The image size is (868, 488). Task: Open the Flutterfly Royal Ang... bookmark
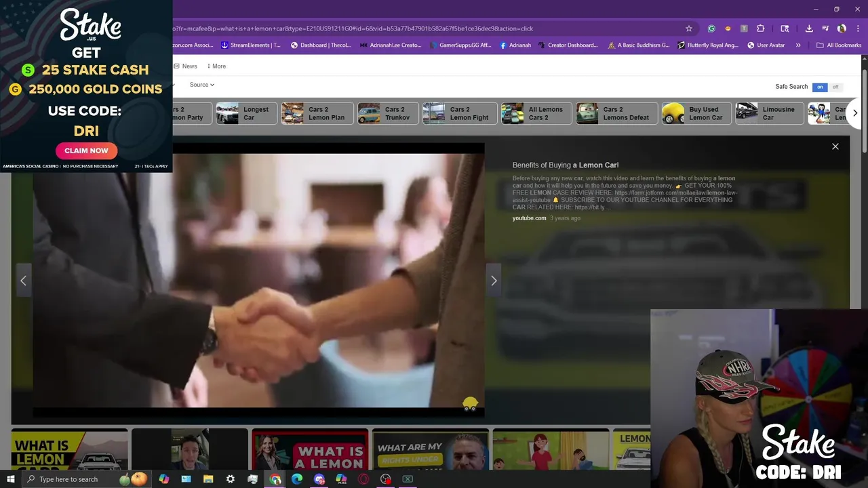[x=708, y=45]
